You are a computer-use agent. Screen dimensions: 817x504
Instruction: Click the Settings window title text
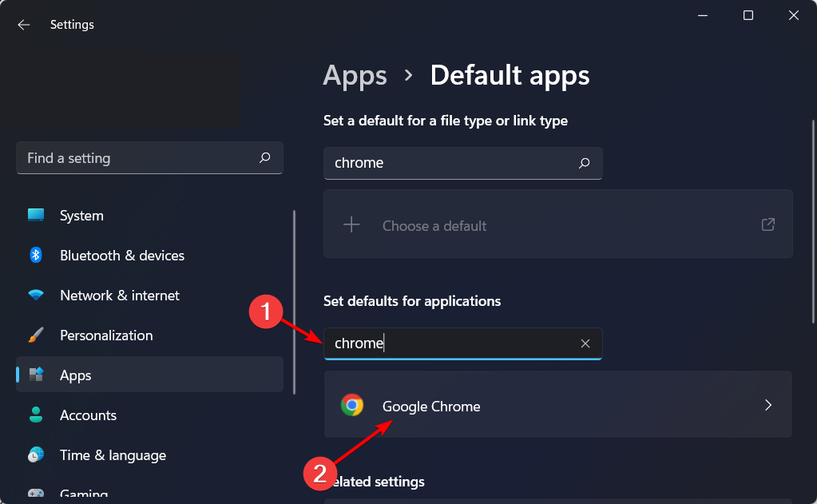[x=72, y=25]
